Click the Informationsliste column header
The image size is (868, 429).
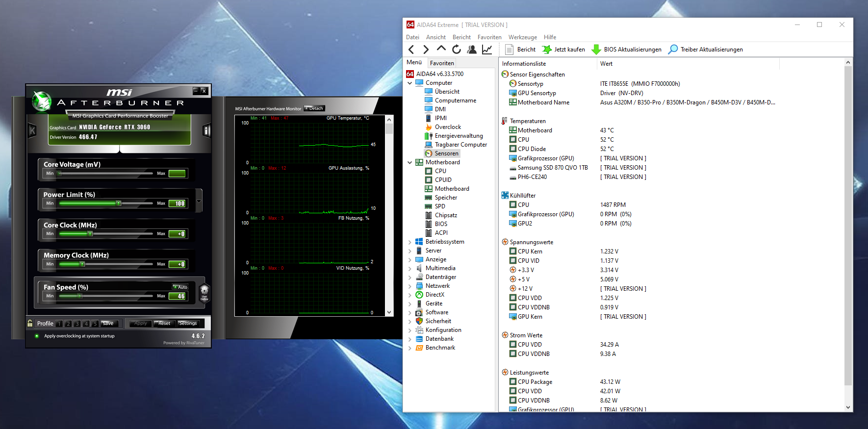(x=548, y=64)
